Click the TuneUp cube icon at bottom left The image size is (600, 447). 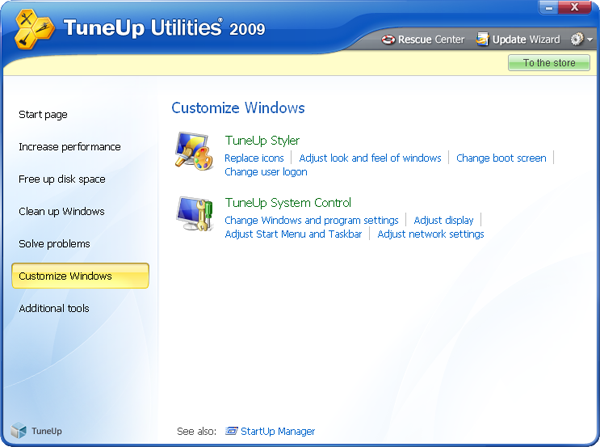(x=18, y=431)
